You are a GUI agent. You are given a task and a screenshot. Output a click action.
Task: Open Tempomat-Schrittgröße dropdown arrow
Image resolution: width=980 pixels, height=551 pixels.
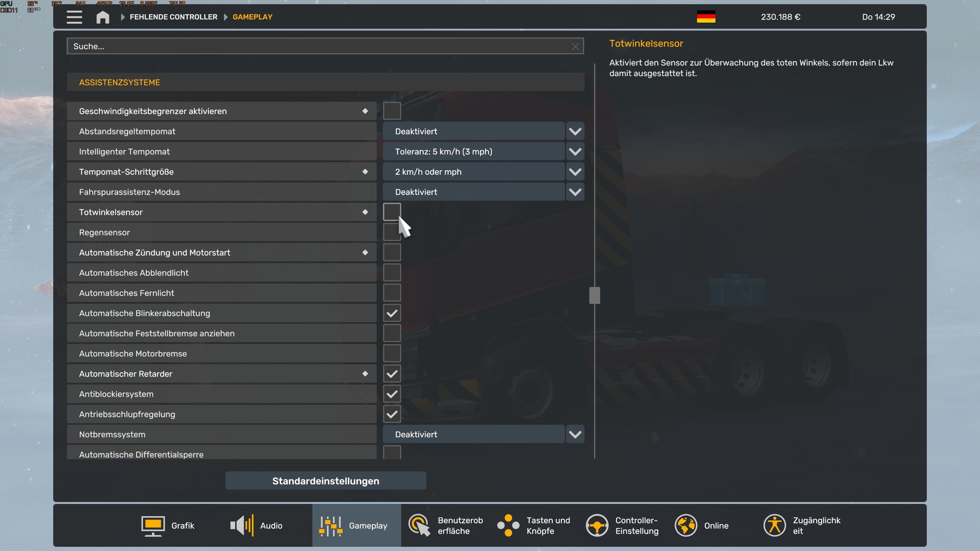(575, 172)
